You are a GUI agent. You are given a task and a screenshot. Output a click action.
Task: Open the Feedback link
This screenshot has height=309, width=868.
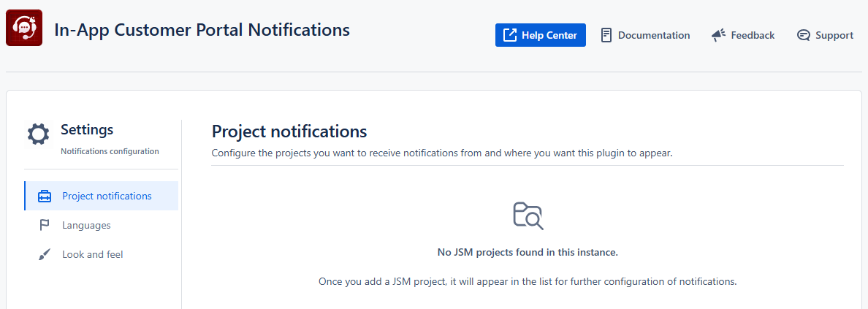coord(744,36)
